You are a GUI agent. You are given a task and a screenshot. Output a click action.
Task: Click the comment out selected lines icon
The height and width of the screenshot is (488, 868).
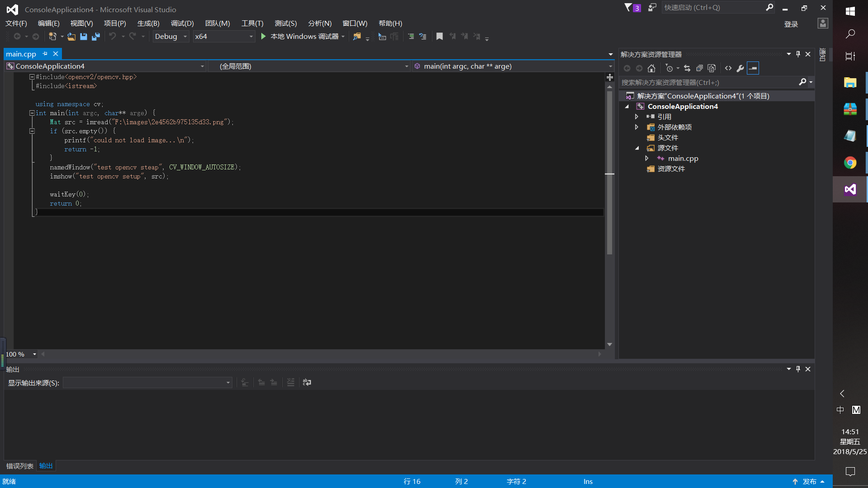coord(411,37)
